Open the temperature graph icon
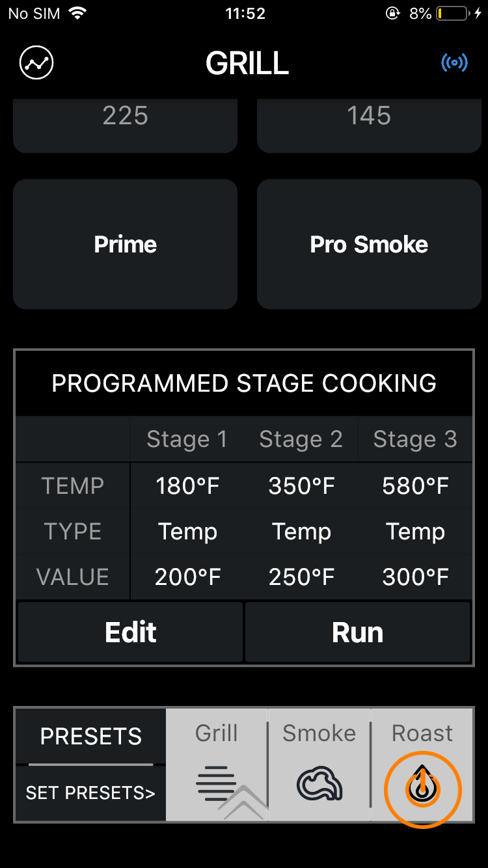Image resolution: width=488 pixels, height=868 pixels. (x=36, y=63)
